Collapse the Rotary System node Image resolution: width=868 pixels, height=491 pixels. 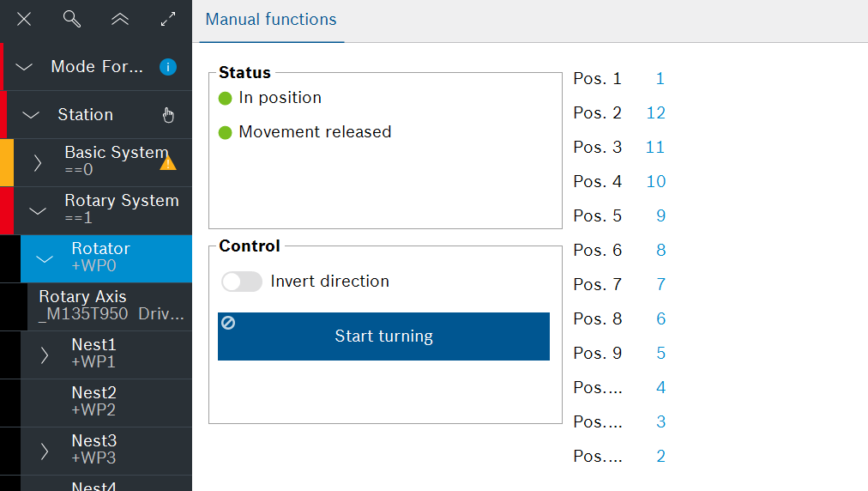[38, 211]
